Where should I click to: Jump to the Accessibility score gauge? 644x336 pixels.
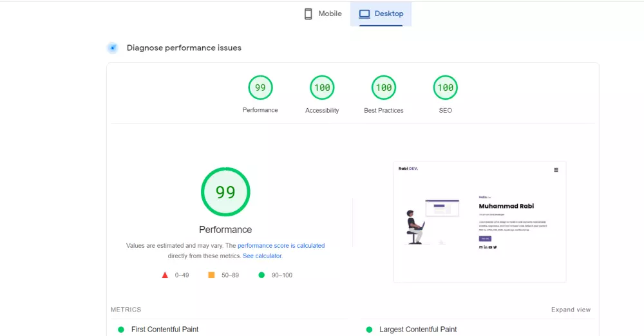[x=322, y=88]
